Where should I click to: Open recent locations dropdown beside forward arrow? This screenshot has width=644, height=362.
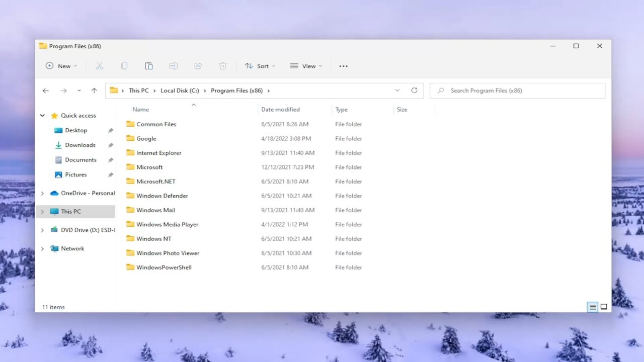click(x=79, y=90)
